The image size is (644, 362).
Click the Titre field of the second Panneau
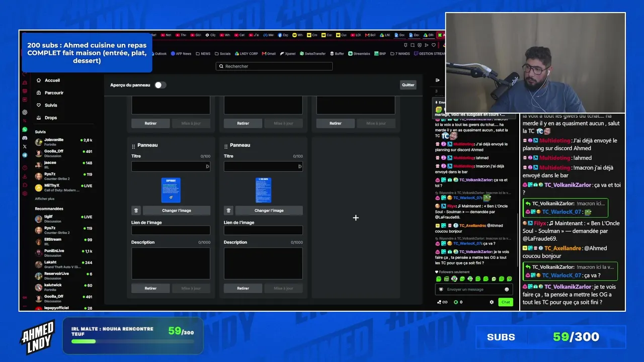(x=263, y=166)
